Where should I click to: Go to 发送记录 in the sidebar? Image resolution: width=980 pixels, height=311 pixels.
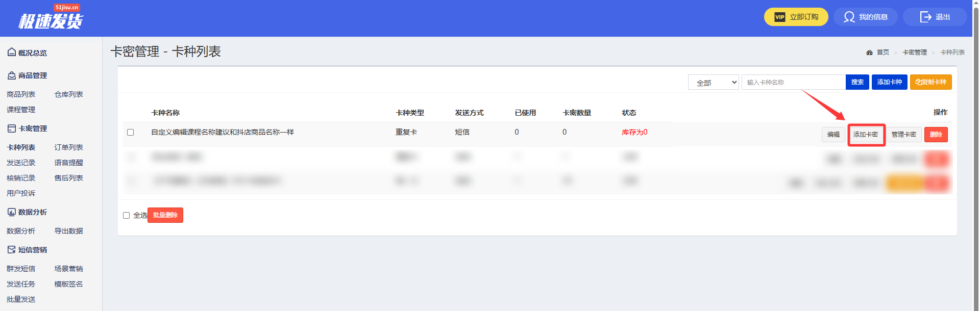[21, 163]
